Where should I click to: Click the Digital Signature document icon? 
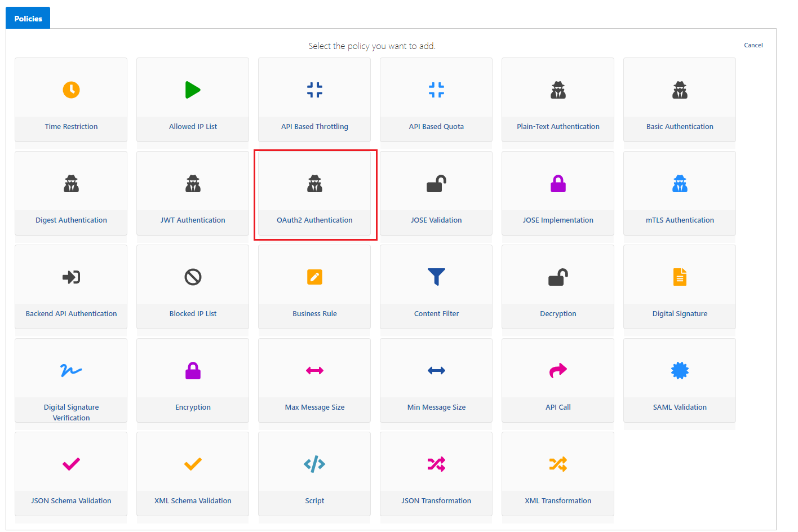pos(680,277)
